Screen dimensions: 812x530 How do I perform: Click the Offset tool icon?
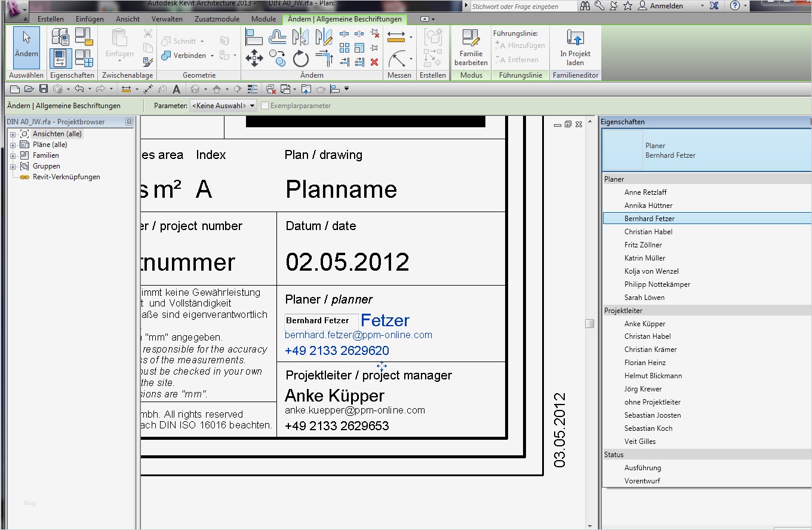click(277, 38)
